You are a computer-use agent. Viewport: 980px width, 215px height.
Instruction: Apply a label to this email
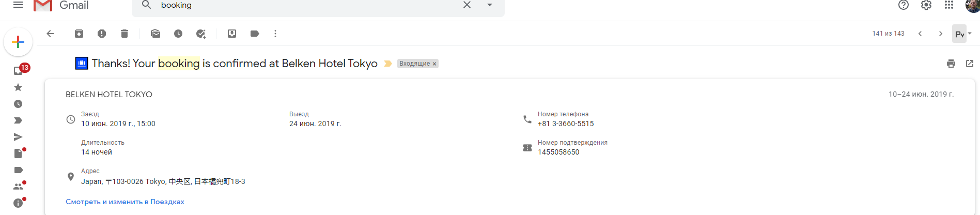pyautogui.click(x=255, y=34)
